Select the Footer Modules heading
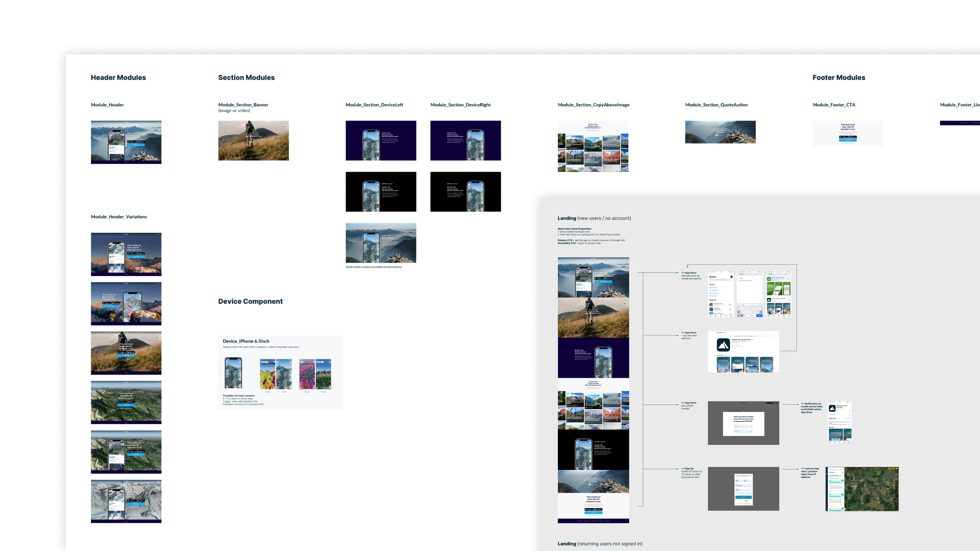The width and height of the screenshot is (980, 551). [838, 78]
